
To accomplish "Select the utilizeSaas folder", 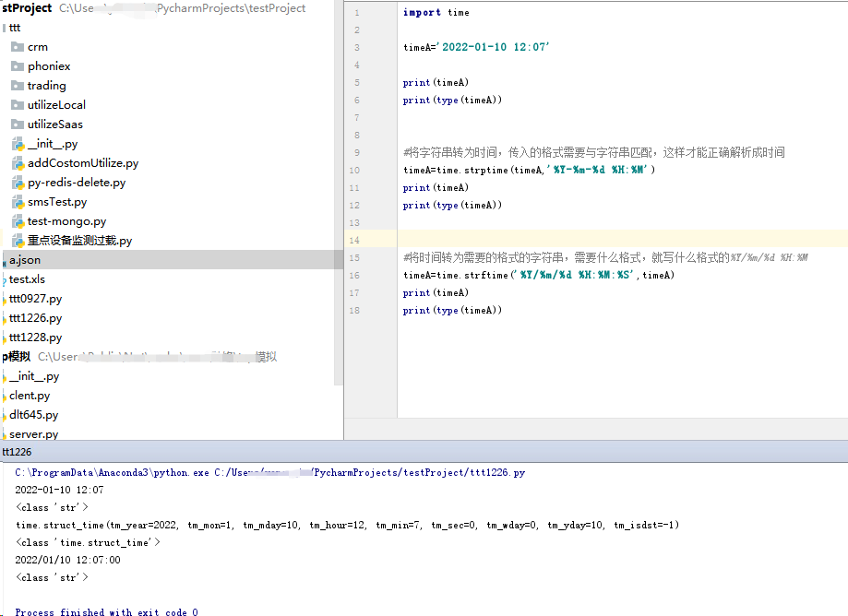I will click(55, 124).
